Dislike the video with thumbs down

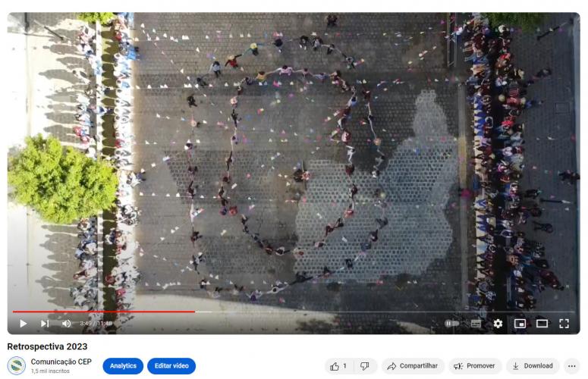[365, 366]
